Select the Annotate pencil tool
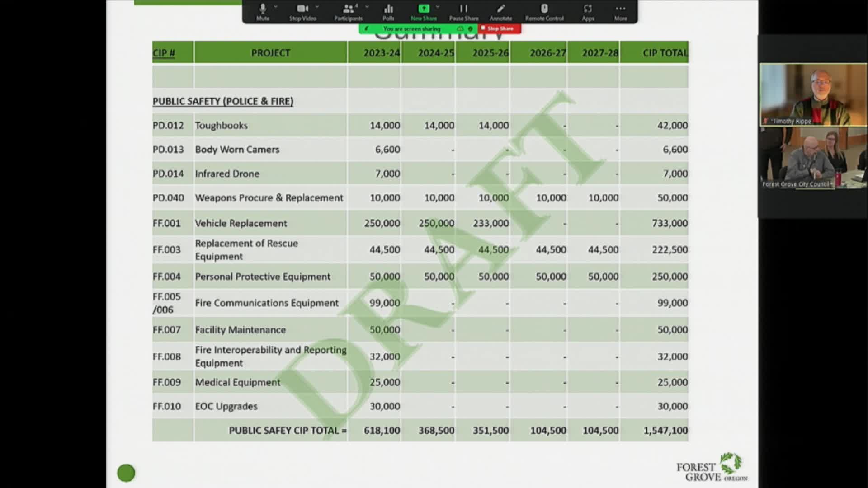The image size is (868, 488). coord(500,12)
